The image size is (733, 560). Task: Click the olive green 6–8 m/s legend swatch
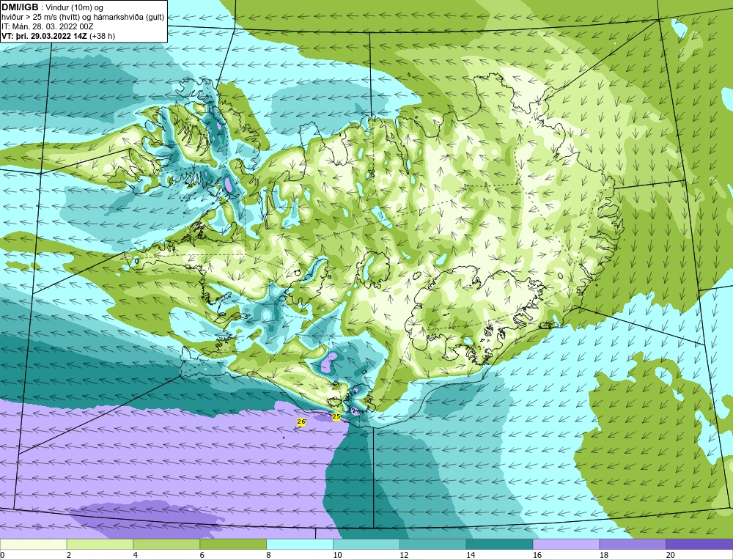click(x=233, y=545)
